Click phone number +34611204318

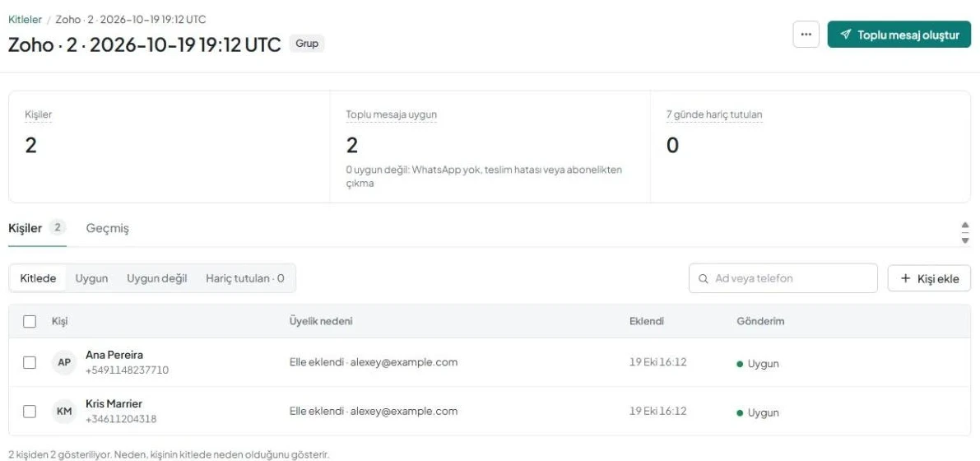point(121,418)
